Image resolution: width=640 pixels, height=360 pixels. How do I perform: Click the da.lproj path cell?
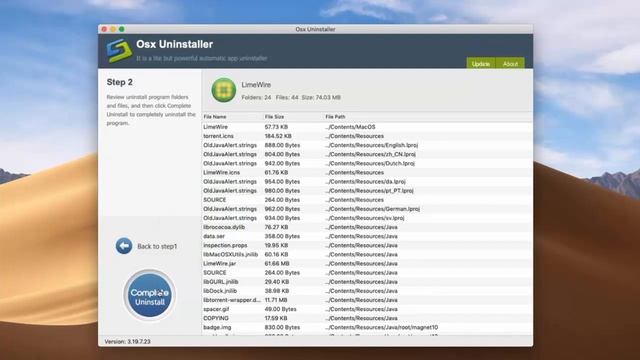coord(365,181)
